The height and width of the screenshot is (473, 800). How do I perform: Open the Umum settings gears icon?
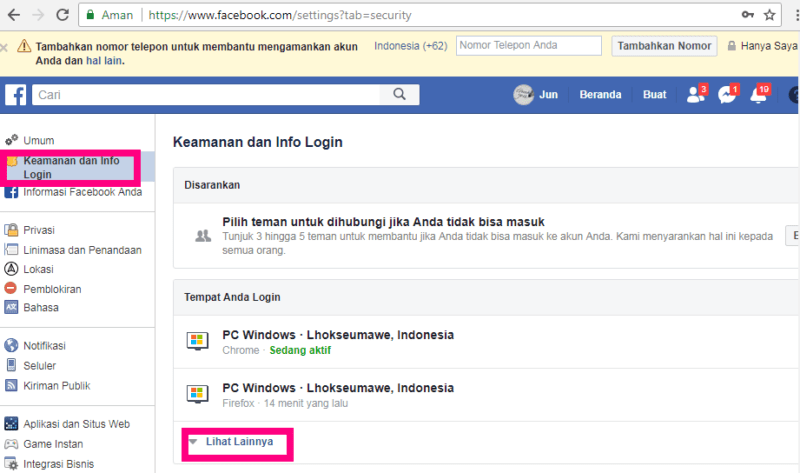pyautogui.click(x=11, y=140)
